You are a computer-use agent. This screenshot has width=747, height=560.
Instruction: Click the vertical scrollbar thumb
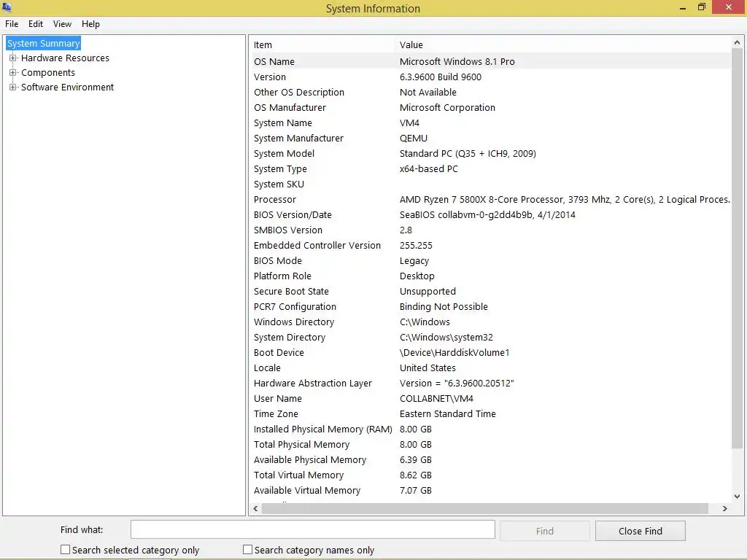click(737, 248)
